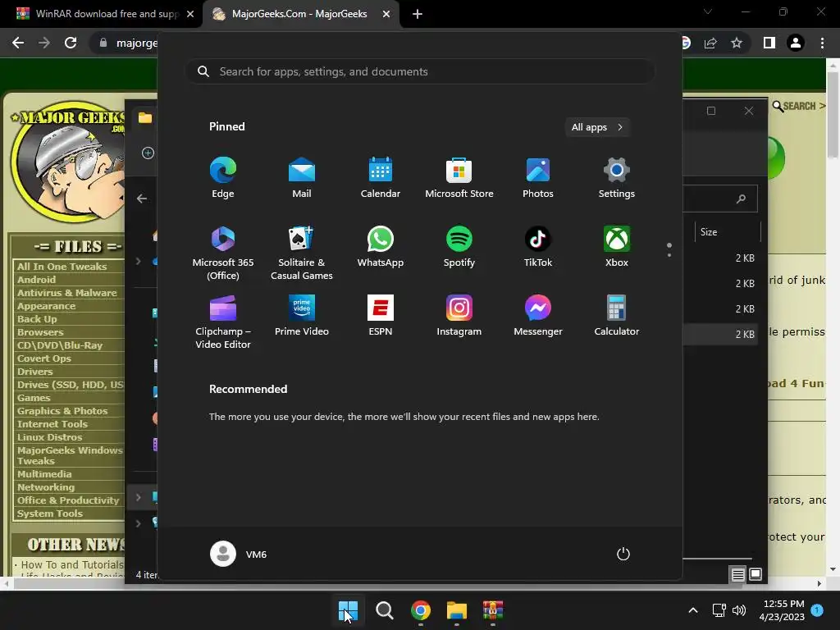Launch the Photos app
This screenshot has height=630, width=840.
538,177
